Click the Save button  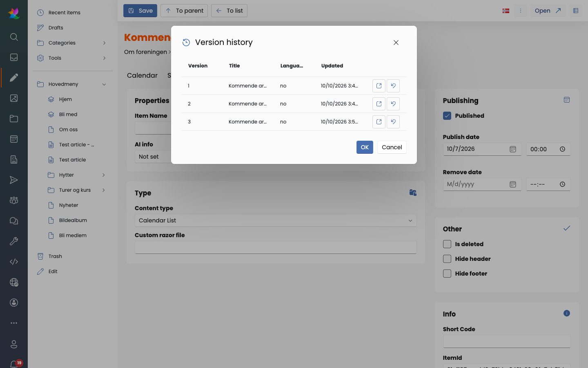(x=140, y=11)
